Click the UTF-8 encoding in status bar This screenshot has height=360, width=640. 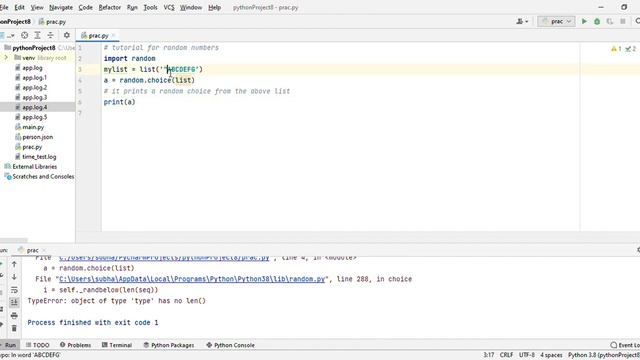click(527, 355)
